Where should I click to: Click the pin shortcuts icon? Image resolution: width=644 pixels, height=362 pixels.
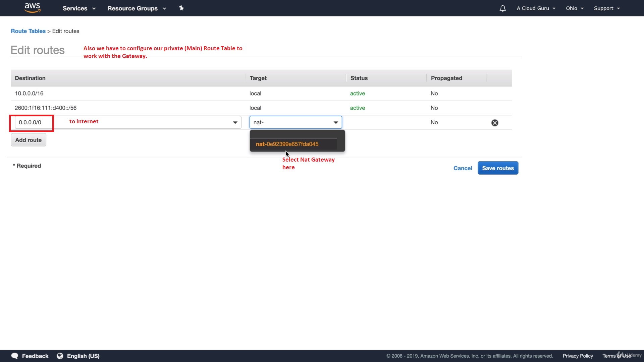pyautogui.click(x=181, y=8)
